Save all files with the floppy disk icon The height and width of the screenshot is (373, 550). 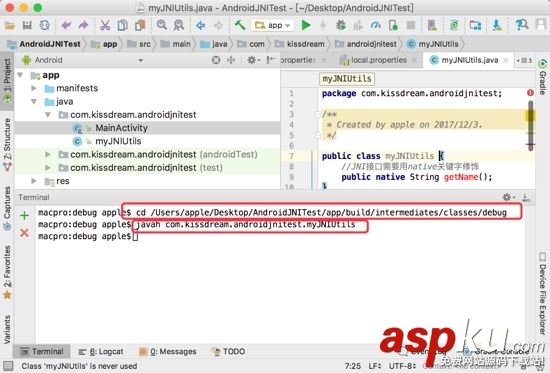point(27,25)
